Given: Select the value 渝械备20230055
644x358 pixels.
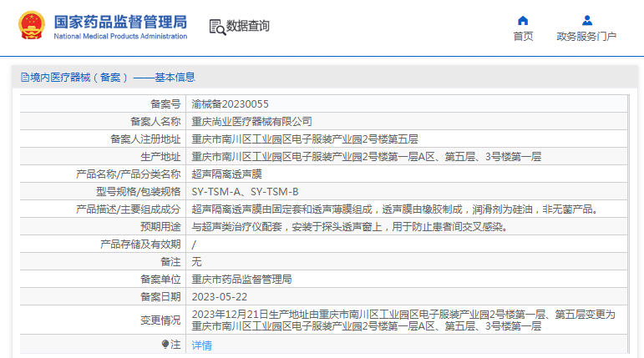Looking at the screenshot, I should [230, 103].
